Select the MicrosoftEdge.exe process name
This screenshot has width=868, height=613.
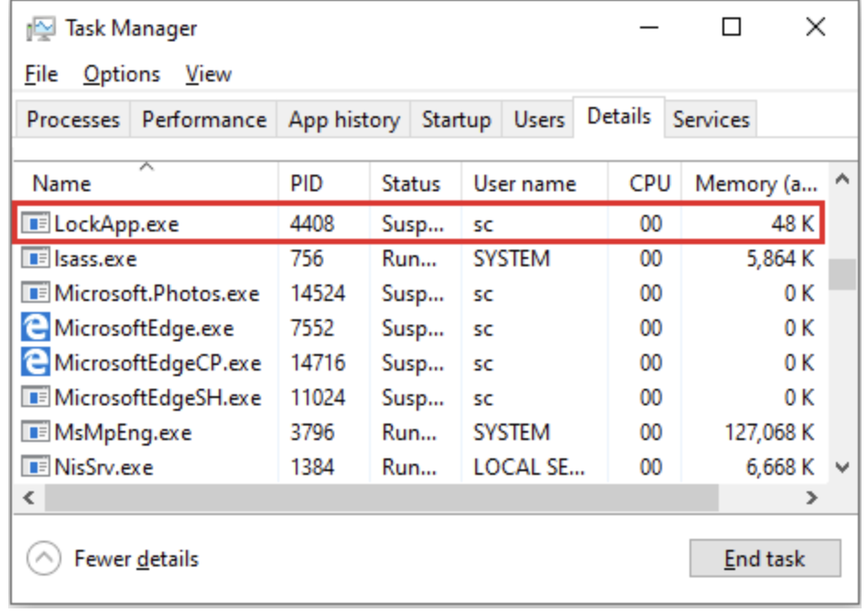click(x=144, y=328)
